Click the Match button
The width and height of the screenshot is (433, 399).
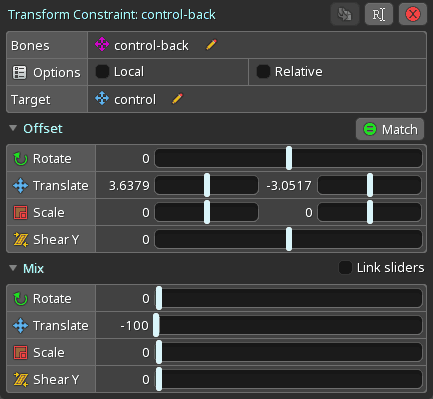390,129
